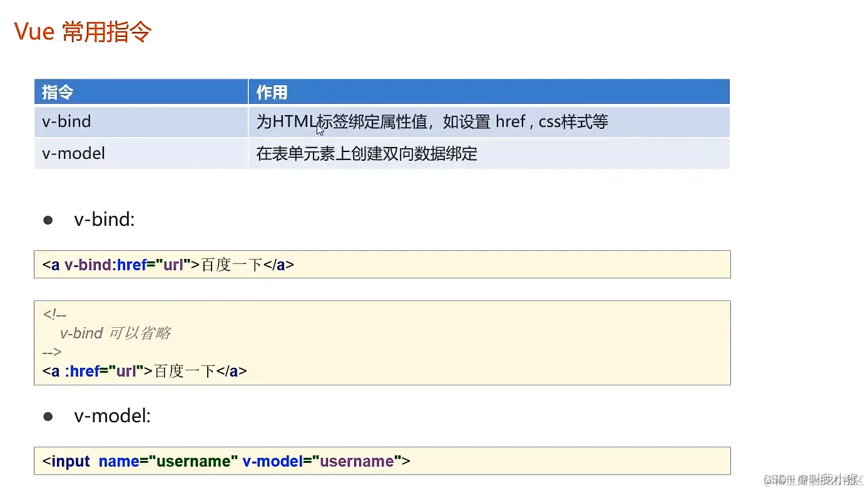Select the "url" value in the first snippet
The image size is (868, 491).
click(x=172, y=264)
